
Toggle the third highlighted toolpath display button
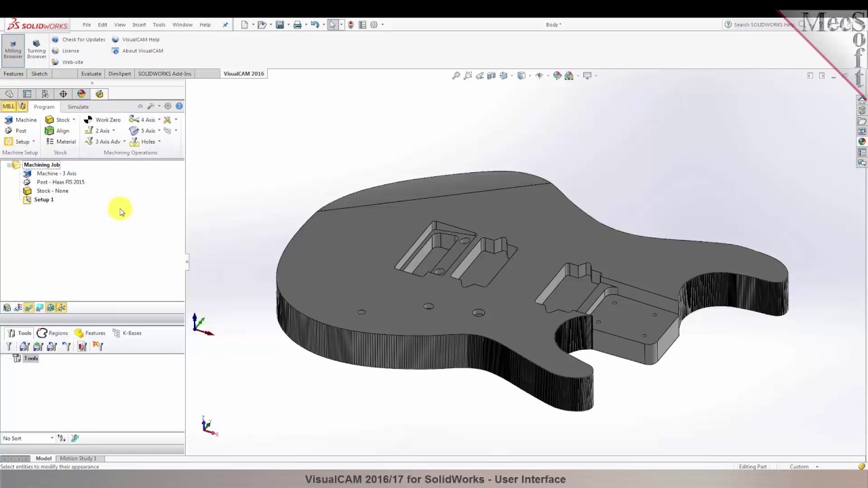point(28,308)
